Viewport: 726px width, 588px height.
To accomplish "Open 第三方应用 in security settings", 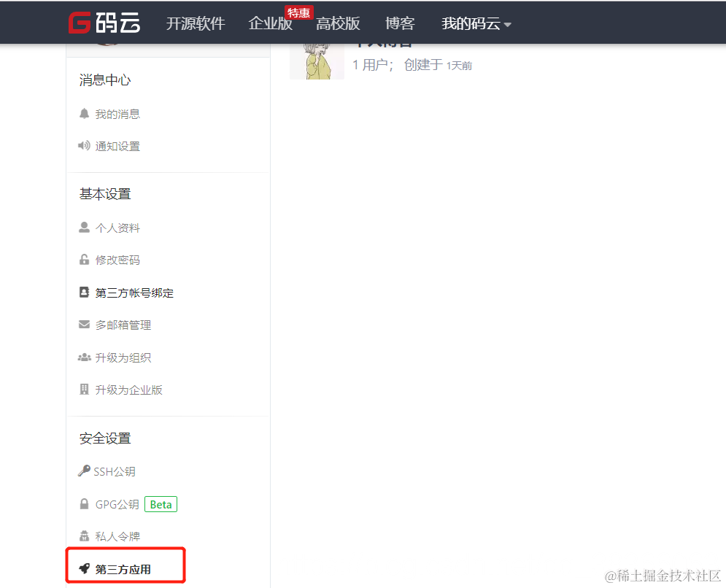I will click(x=123, y=570).
